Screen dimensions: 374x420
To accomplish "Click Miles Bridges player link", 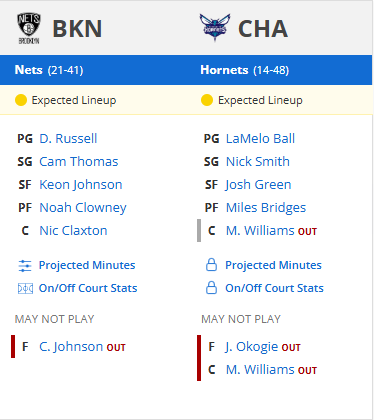I will tap(266, 208).
